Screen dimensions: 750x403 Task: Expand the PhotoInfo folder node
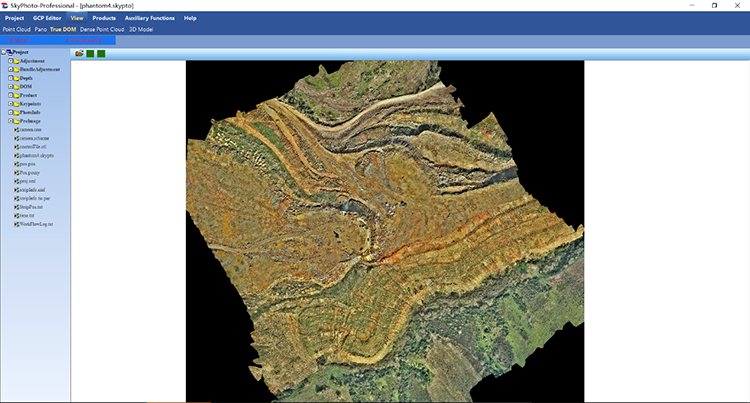[x=10, y=113]
